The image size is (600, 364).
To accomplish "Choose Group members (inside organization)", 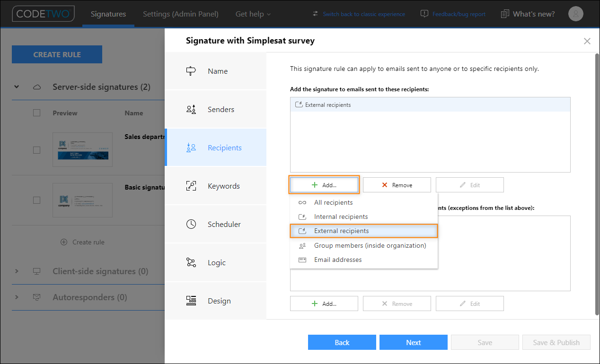I will (364, 246).
